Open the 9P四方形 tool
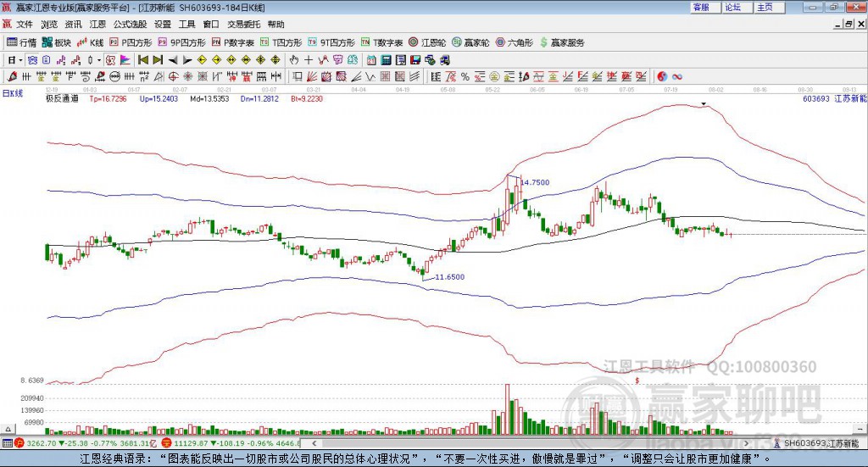 pos(181,42)
